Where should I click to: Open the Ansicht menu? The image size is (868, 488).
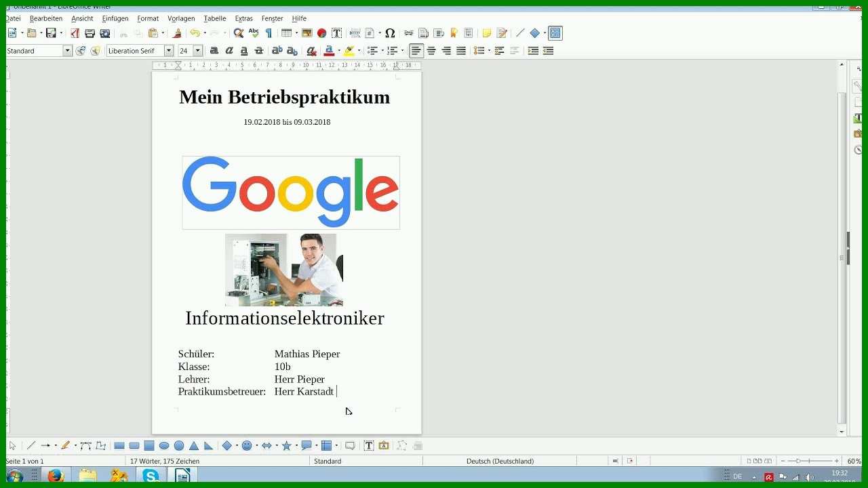[x=82, y=18]
